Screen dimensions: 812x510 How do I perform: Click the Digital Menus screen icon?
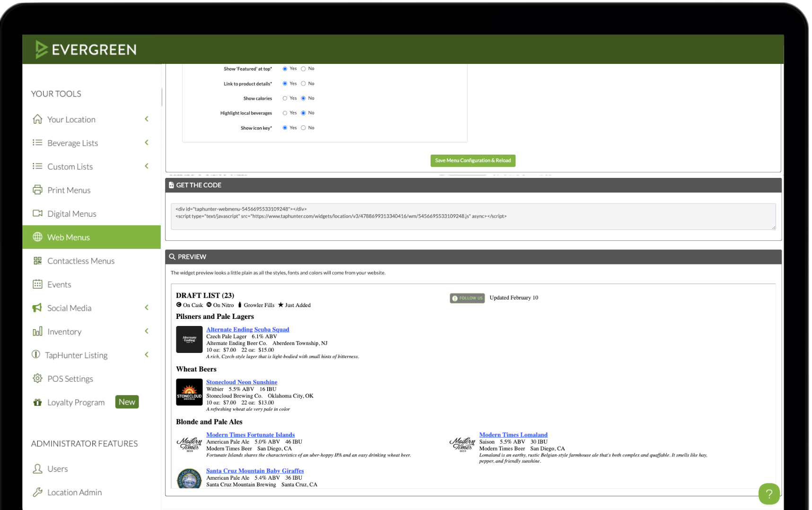(37, 213)
